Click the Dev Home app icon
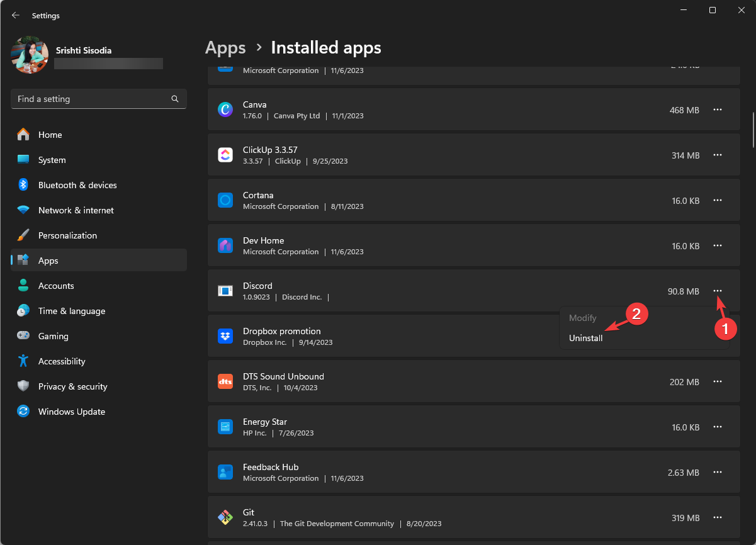This screenshot has height=545, width=756. click(225, 245)
